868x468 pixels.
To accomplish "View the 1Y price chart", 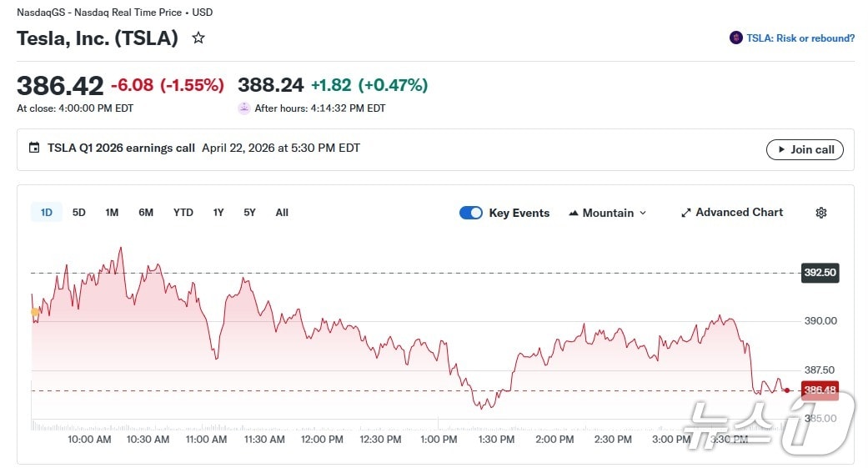I will (218, 213).
